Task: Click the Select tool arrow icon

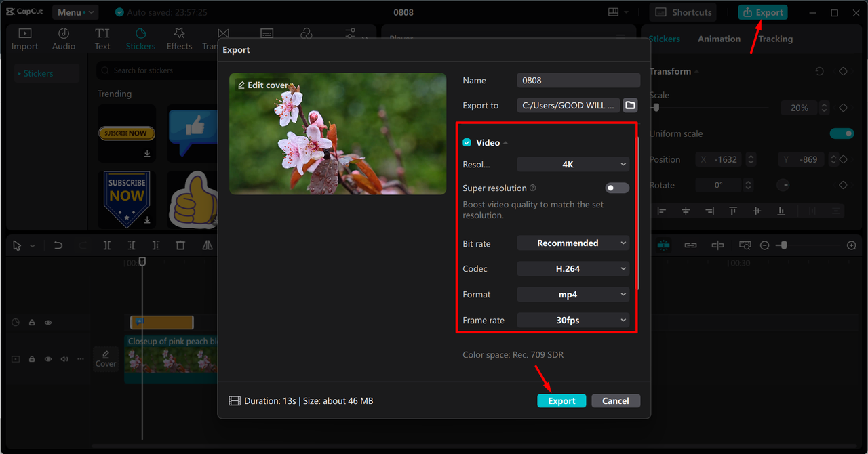Action: pos(18,245)
